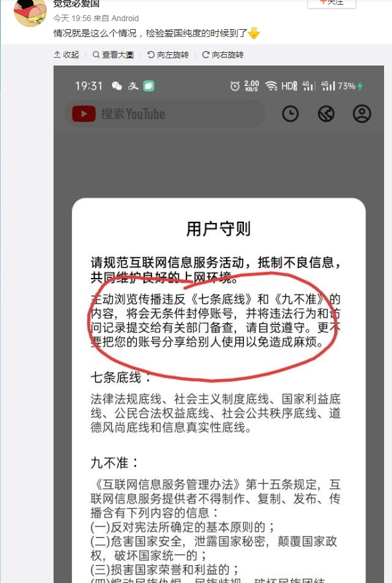
Task: Click the 搜索YouTube search field
Action: click(x=166, y=114)
